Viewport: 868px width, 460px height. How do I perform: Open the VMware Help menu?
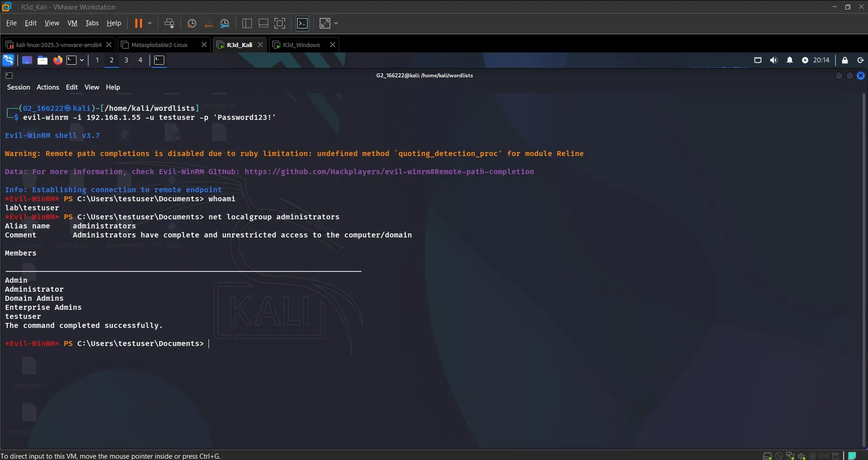tap(114, 23)
